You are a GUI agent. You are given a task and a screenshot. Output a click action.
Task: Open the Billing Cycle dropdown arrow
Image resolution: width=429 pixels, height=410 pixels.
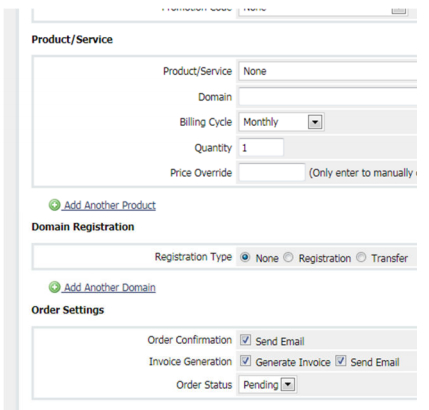(x=315, y=122)
